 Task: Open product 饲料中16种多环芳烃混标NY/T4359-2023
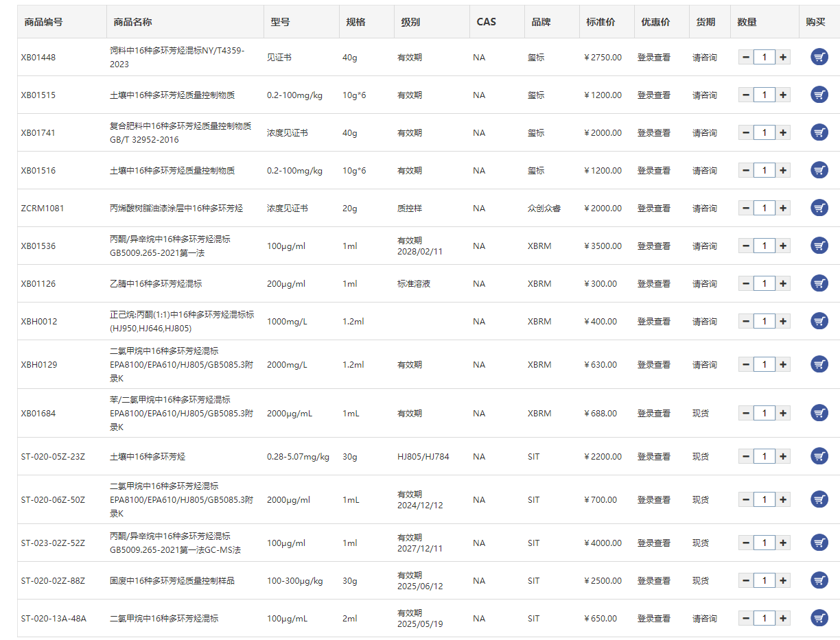[177, 58]
